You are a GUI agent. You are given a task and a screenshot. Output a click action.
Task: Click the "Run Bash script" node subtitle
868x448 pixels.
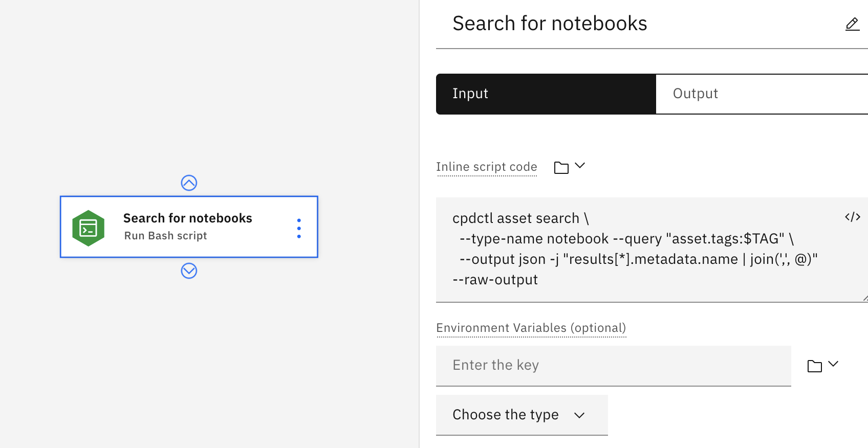click(x=165, y=236)
